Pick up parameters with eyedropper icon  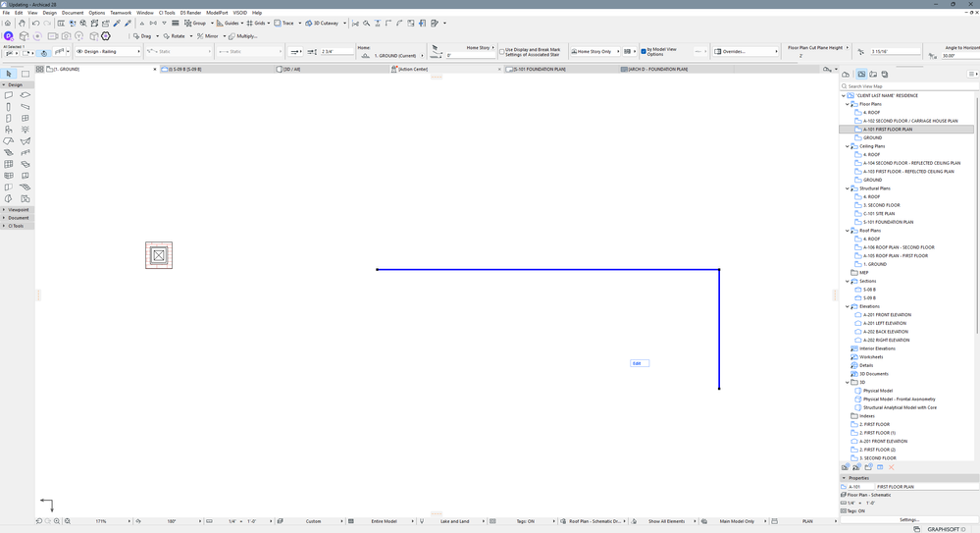117,24
